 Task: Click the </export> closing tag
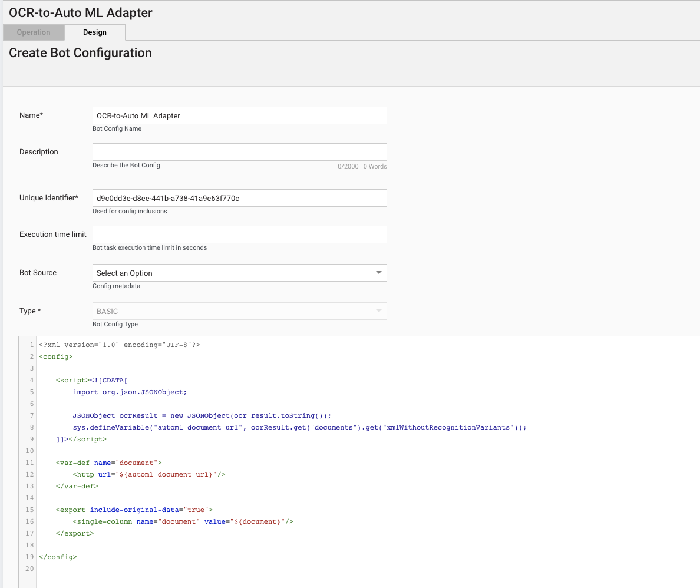[75, 534]
